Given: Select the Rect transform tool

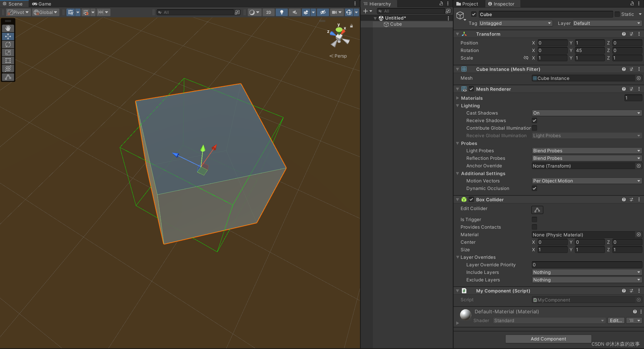Looking at the screenshot, I should tap(8, 61).
